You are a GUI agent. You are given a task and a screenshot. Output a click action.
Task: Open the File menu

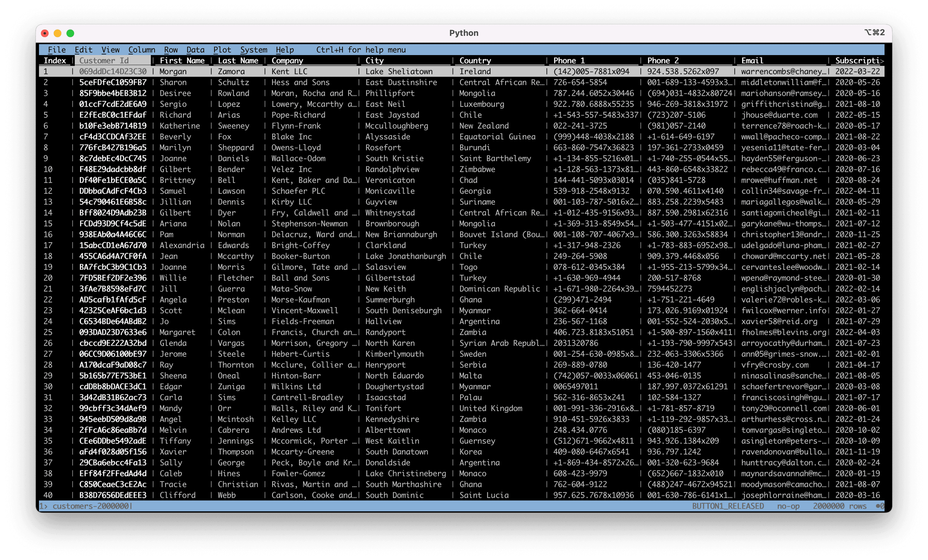click(57, 50)
